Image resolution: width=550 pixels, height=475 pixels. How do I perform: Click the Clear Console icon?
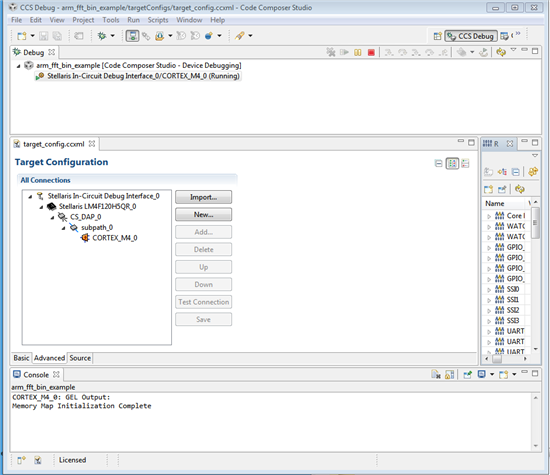pyautogui.click(x=436, y=375)
